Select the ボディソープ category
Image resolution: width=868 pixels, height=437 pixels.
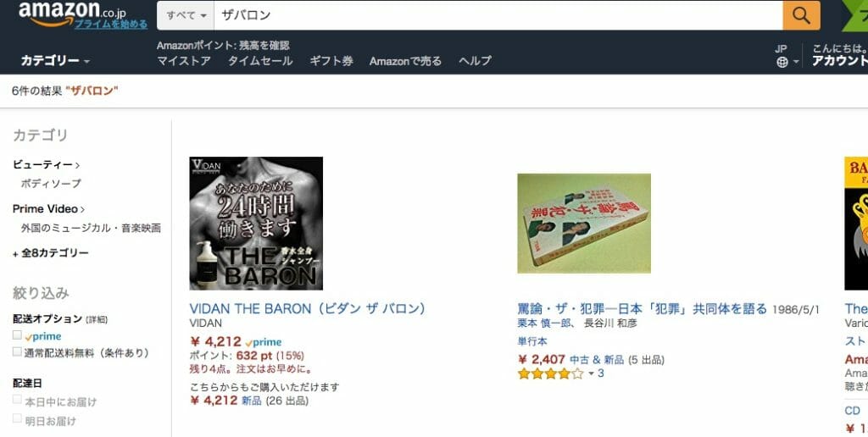[51, 184]
